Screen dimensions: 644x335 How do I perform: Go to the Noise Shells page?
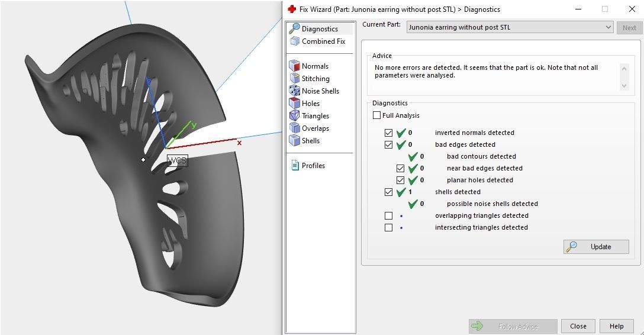coord(320,91)
